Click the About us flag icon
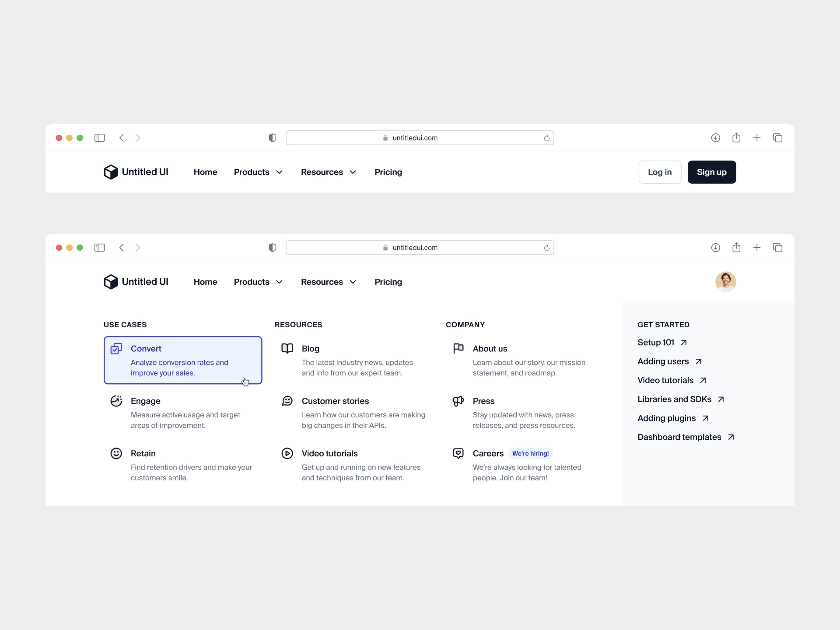This screenshot has height=630, width=840. [x=458, y=349]
